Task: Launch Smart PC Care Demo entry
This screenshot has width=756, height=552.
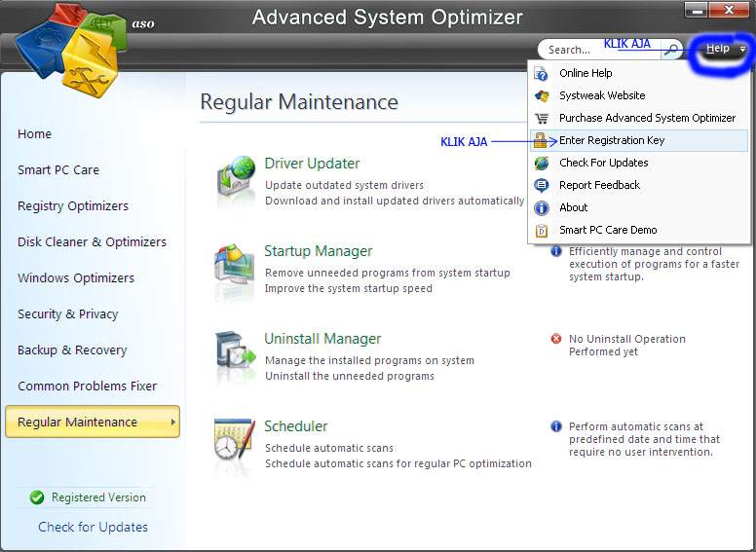Action: (639, 230)
